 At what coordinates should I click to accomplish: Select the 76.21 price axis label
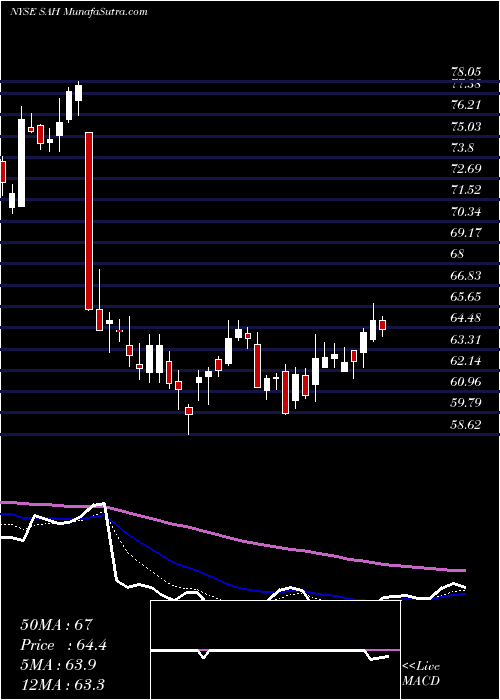pyautogui.click(x=466, y=105)
